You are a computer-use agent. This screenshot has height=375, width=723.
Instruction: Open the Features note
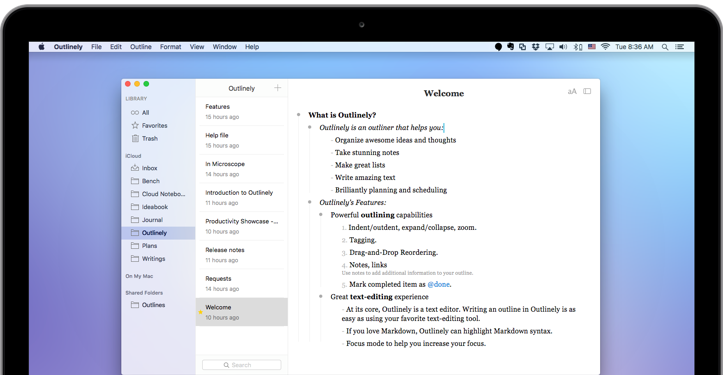tap(242, 111)
